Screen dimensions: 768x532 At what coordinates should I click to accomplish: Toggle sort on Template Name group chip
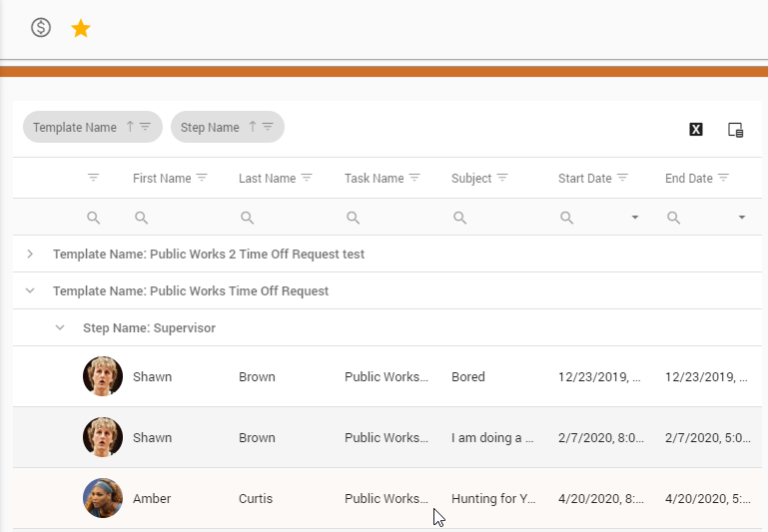point(129,127)
